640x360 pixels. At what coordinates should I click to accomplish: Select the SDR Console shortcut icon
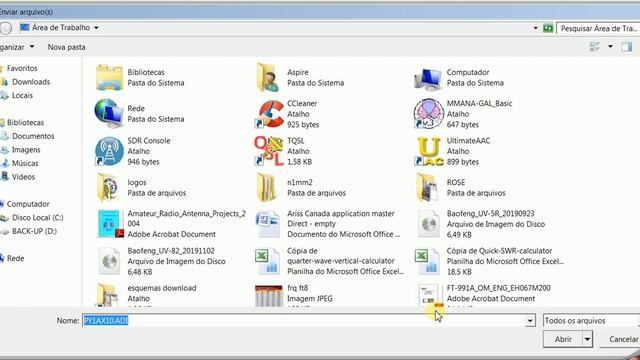pos(109,151)
